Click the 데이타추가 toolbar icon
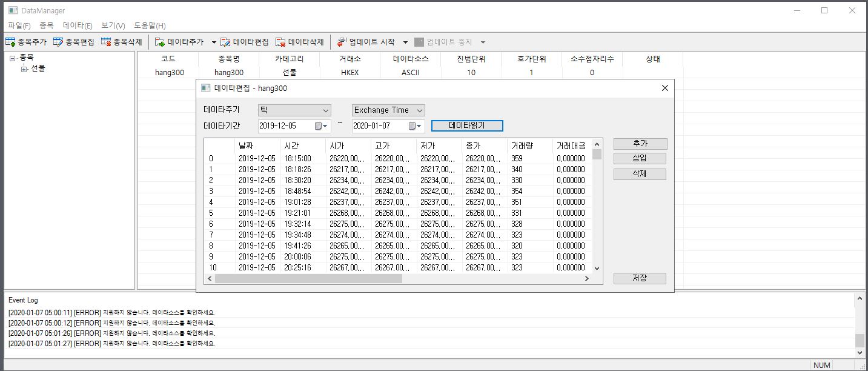 160,42
